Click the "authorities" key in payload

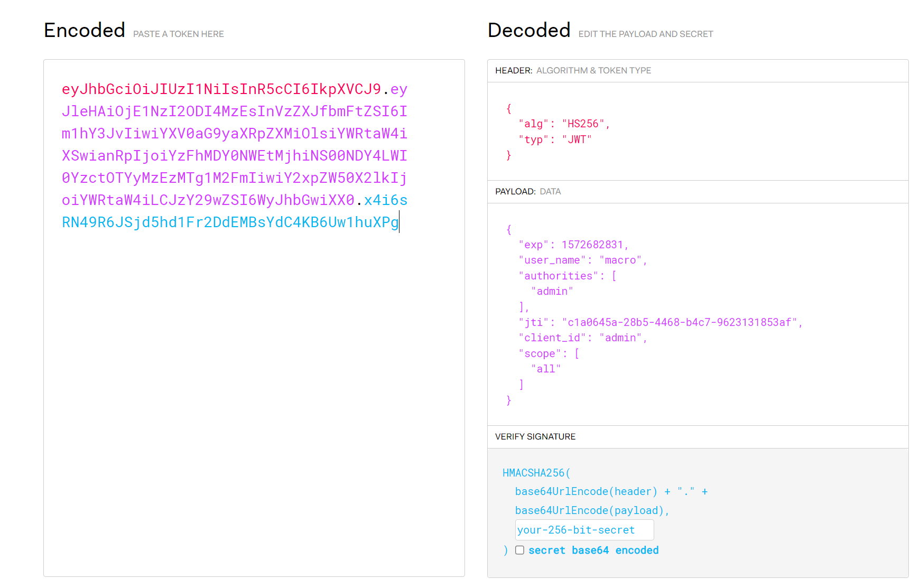coord(558,276)
